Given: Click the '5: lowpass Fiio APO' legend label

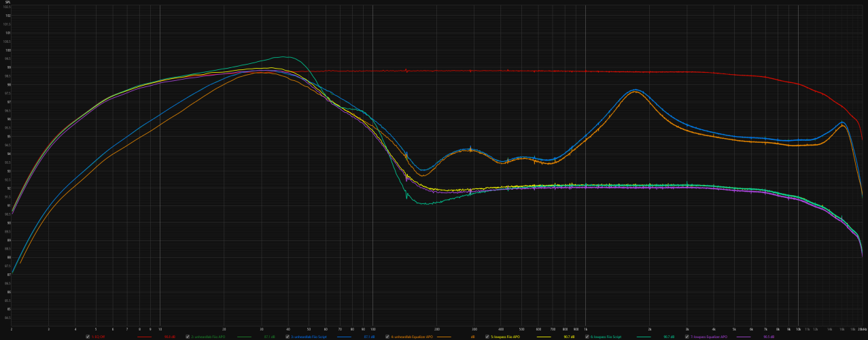Looking at the screenshot, I should pyautogui.click(x=506, y=337).
